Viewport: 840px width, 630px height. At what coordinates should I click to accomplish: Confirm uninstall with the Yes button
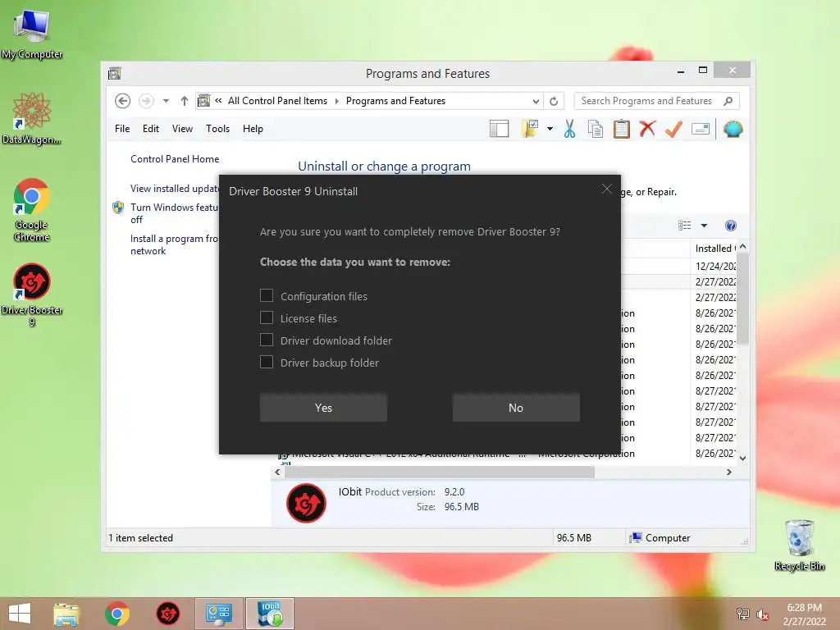coord(323,408)
